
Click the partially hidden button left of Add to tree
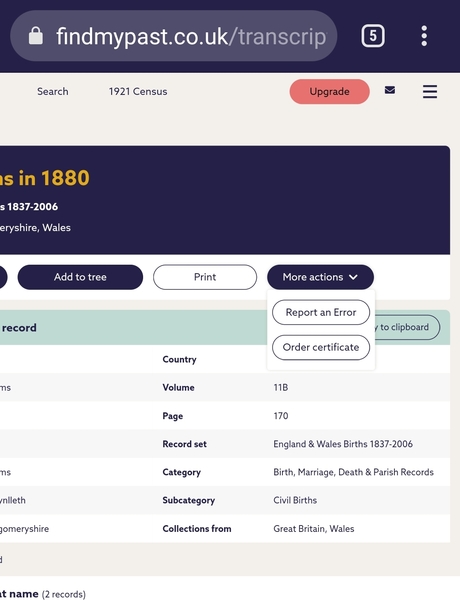[x=3, y=277]
